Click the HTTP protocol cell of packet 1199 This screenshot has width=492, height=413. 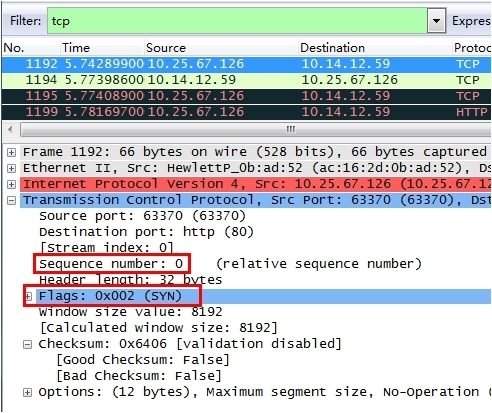472,112
